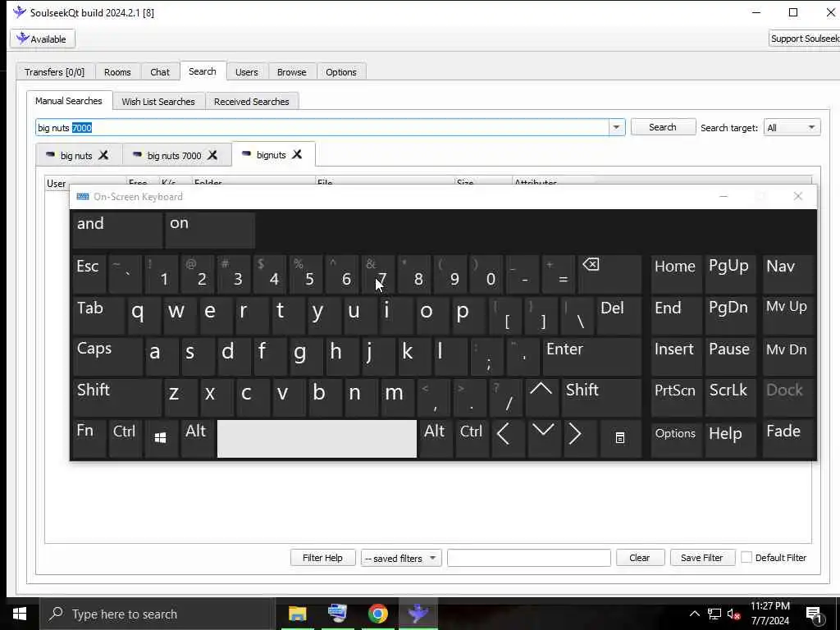The image size is (840, 630).
Task: Enable the Default Filter checkbox
Action: pos(746,558)
